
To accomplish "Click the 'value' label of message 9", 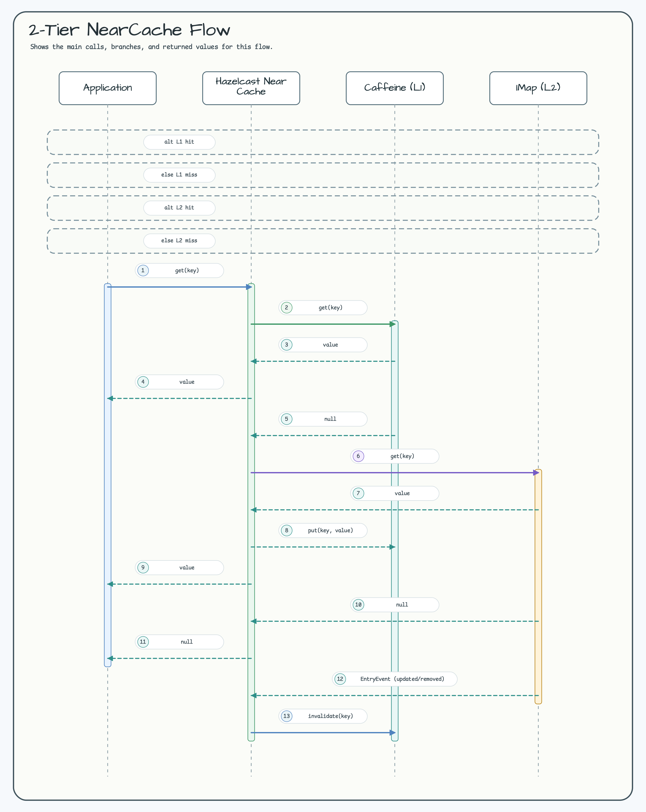I will point(187,568).
